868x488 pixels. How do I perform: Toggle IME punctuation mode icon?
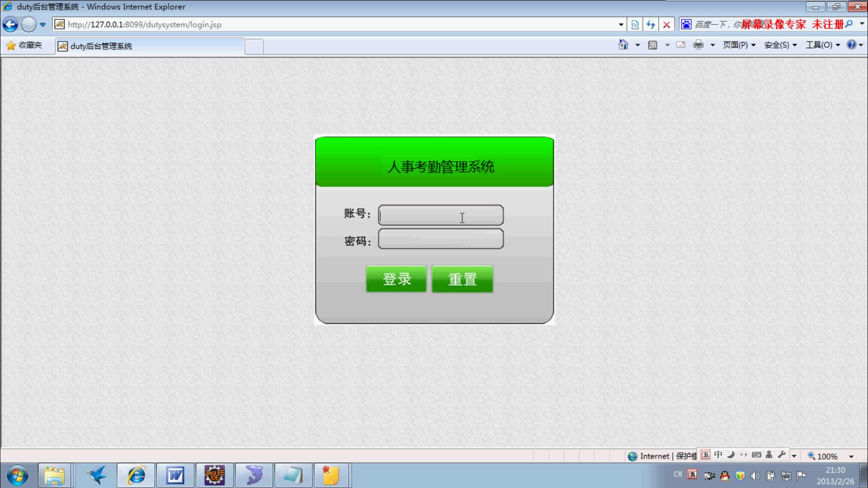(x=744, y=455)
